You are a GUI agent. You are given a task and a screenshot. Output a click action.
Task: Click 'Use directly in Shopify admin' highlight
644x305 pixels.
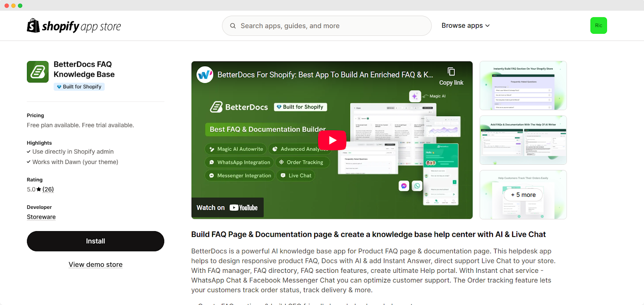pos(73,151)
